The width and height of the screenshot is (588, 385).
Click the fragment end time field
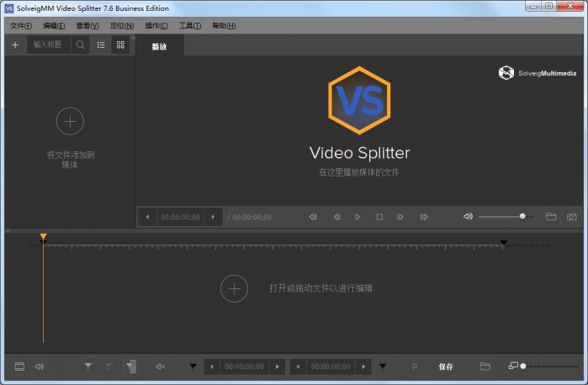331,367
